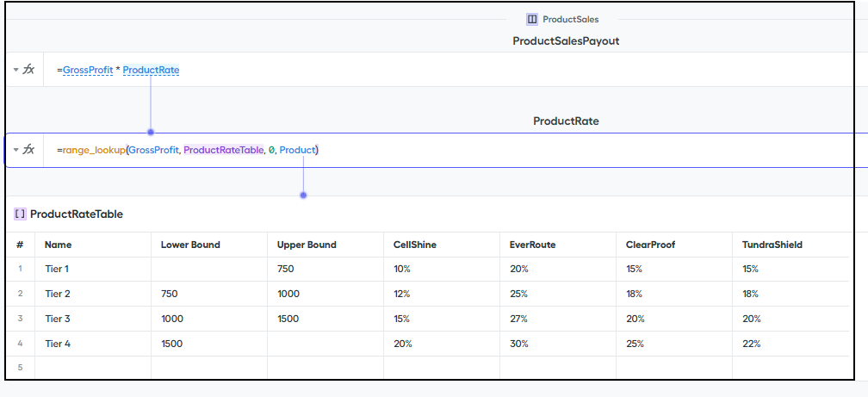868x397 pixels.
Task: Select the Name column header
Action: click(x=93, y=245)
